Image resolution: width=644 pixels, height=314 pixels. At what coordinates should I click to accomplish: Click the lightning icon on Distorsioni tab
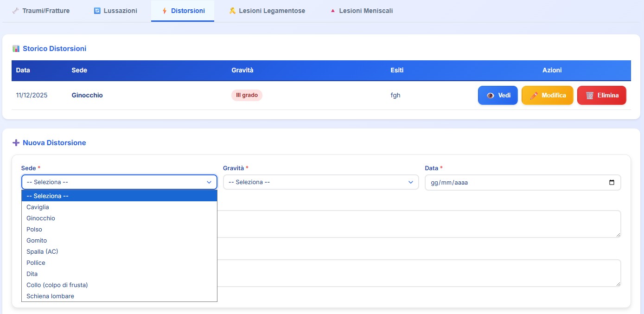pyautogui.click(x=164, y=11)
